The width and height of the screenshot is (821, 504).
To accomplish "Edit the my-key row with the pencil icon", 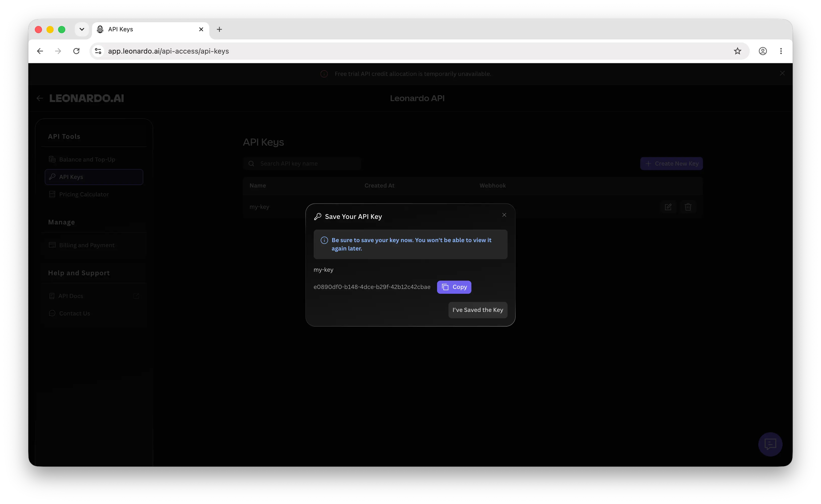I will pyautogui.click(x=668, y=207).
